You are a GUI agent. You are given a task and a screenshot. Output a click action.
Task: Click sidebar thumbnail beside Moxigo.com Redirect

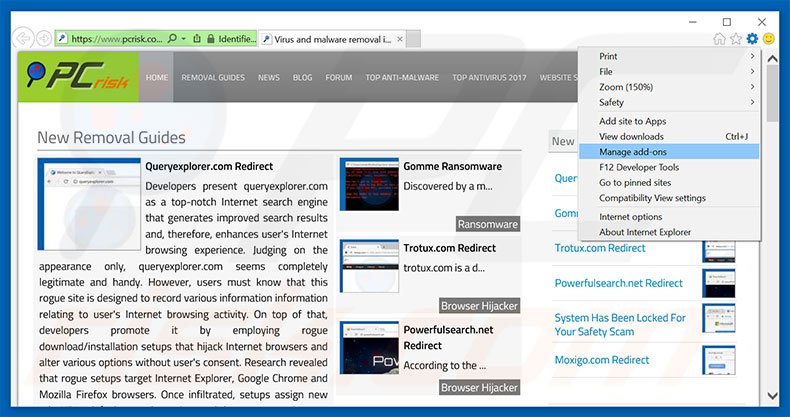719,360
